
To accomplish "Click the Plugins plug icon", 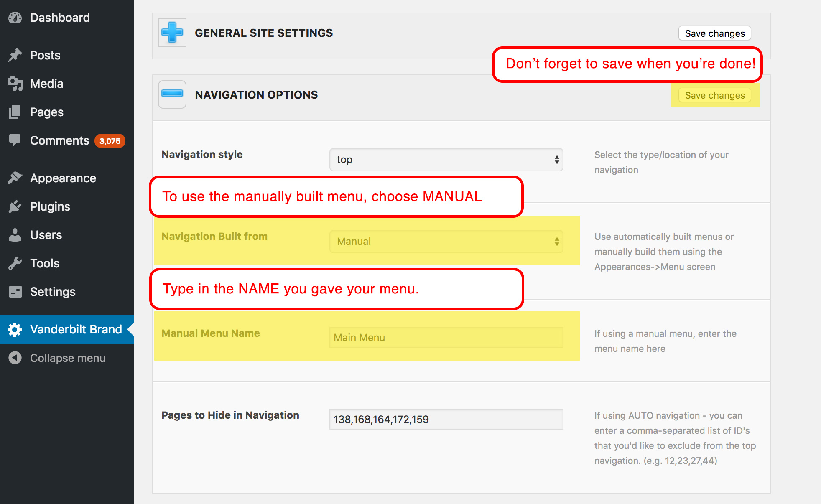I will [15, 206].
